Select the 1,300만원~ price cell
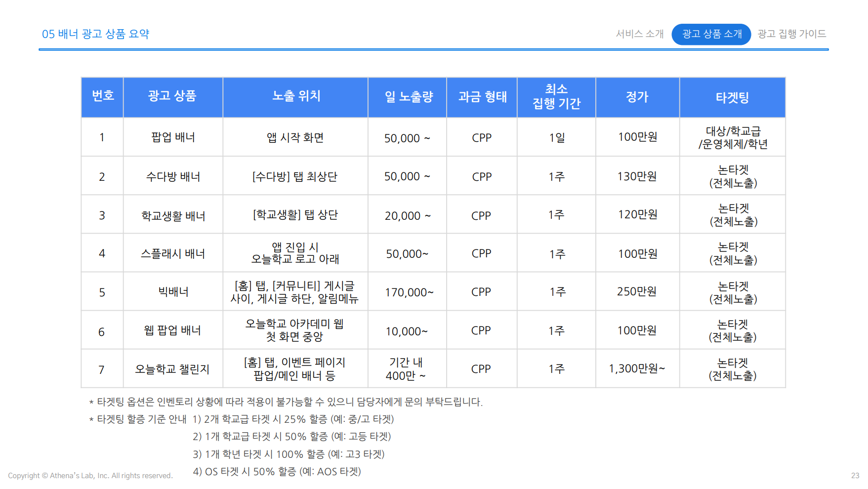The height and width of the screenshot is (489, 868). tap(637, 369)
